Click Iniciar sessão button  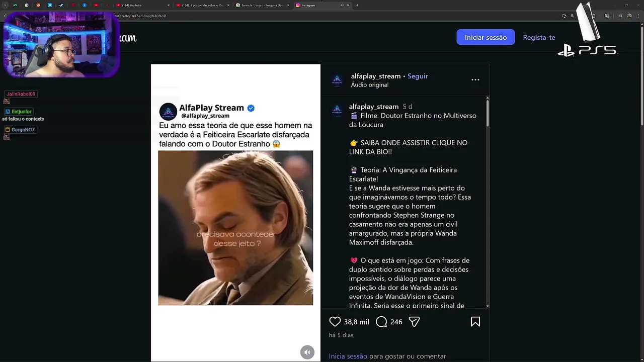pos(486,37)
